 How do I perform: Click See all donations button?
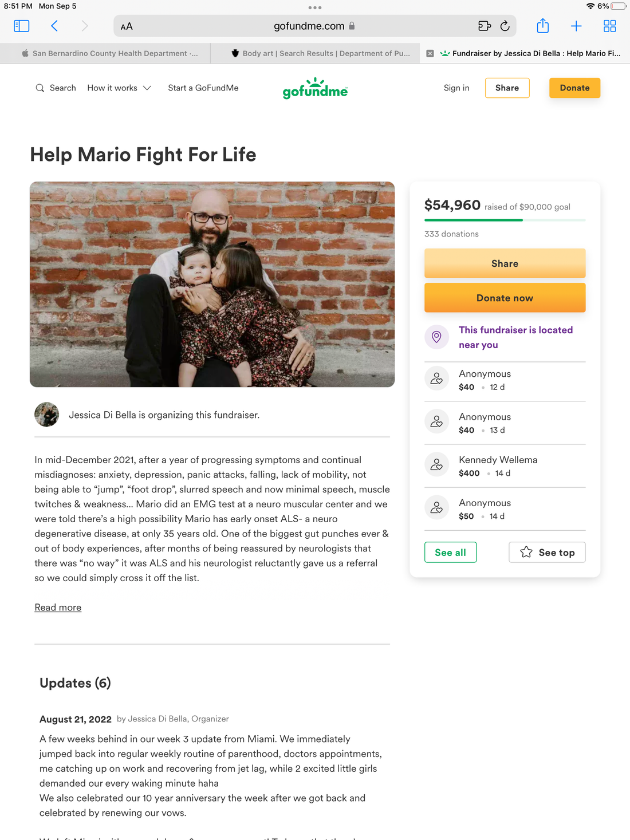pyautogui.click(x=450, y=553)
